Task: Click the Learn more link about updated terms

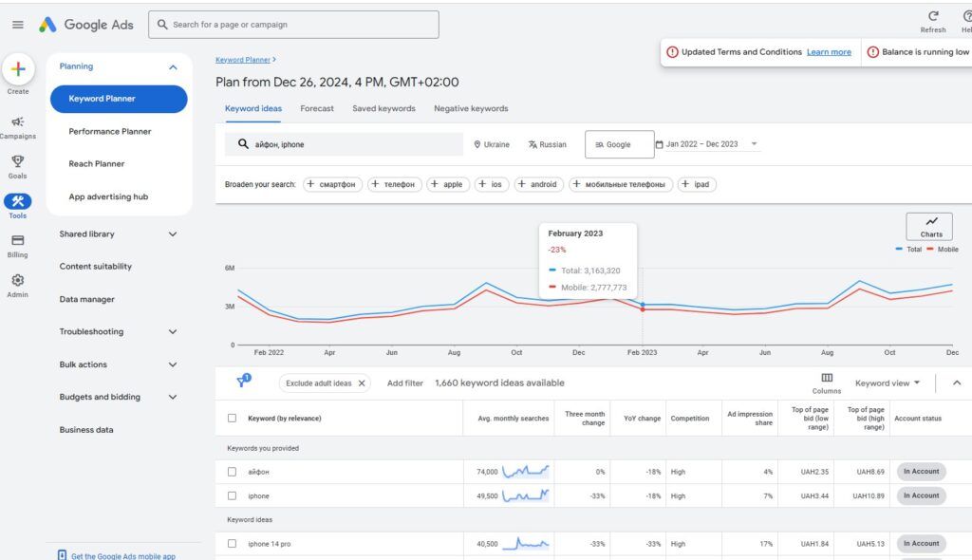Action: (x=829, y=52)
